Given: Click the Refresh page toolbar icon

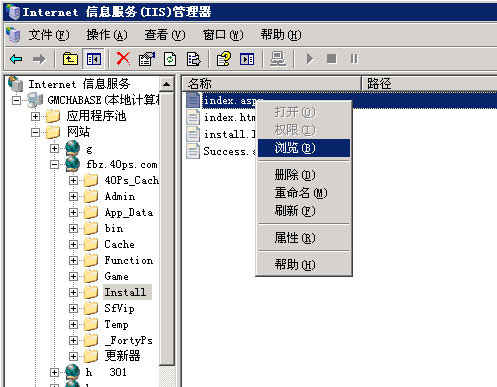Looking at the screenshot, I should (x=170, y=59).
